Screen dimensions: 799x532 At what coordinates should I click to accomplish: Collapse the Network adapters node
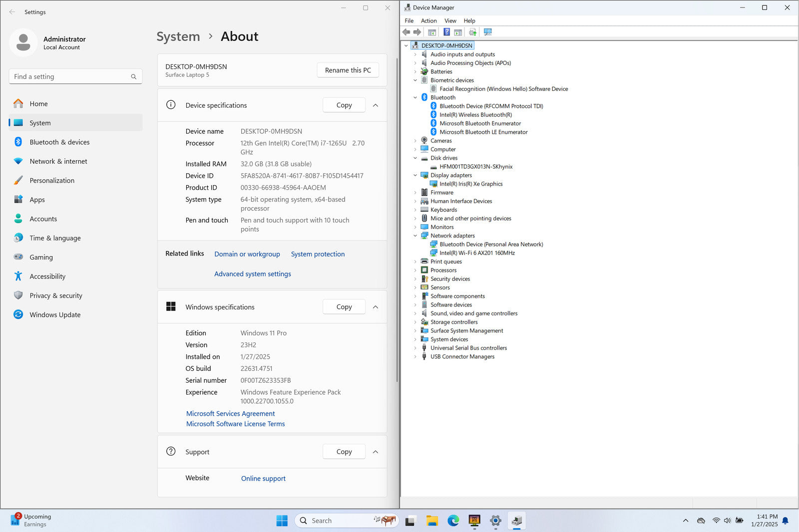click(x=415, y=236)
